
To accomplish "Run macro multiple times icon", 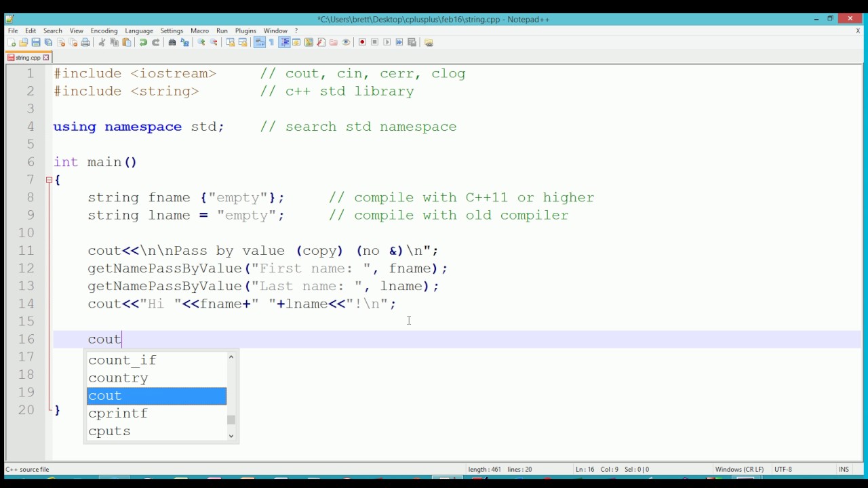I will (x=399, y=42).
